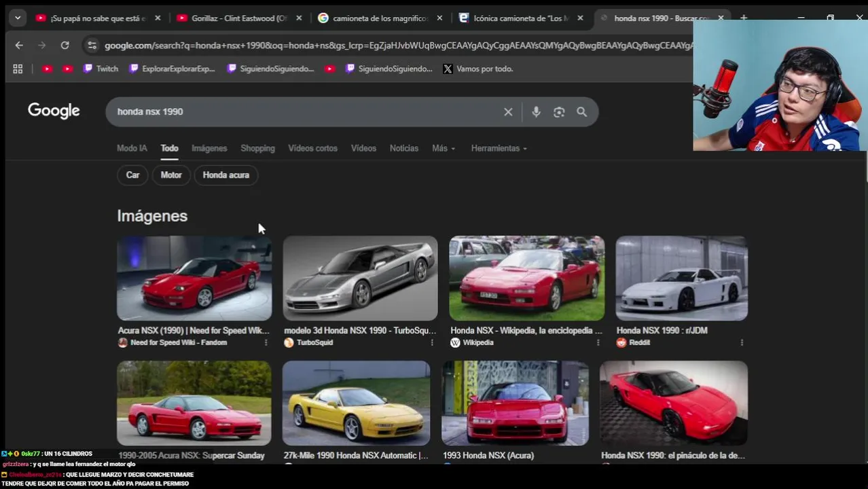Click the Need for Speed Wiki favicon
The image size is (868, 489).
click(x=122, y=343)
